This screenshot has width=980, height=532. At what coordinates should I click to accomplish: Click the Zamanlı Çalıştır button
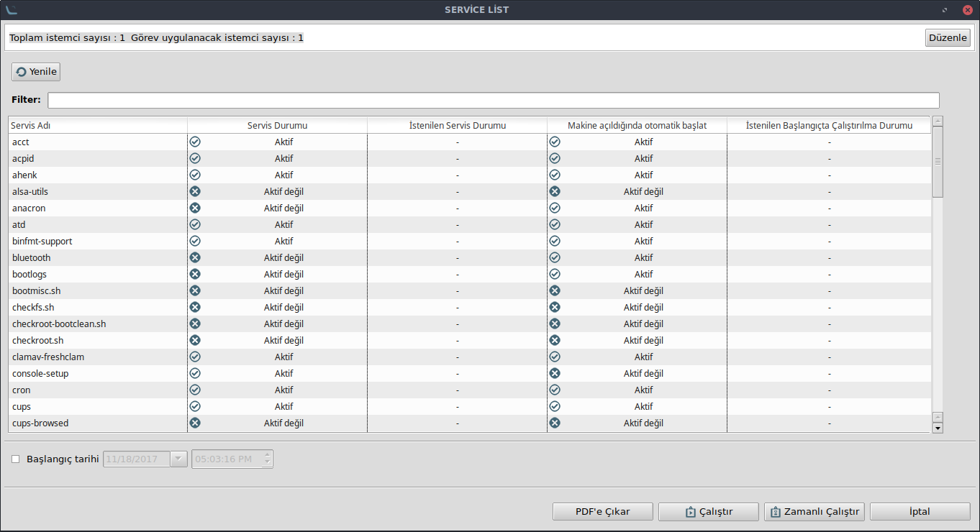coord(815,512)
